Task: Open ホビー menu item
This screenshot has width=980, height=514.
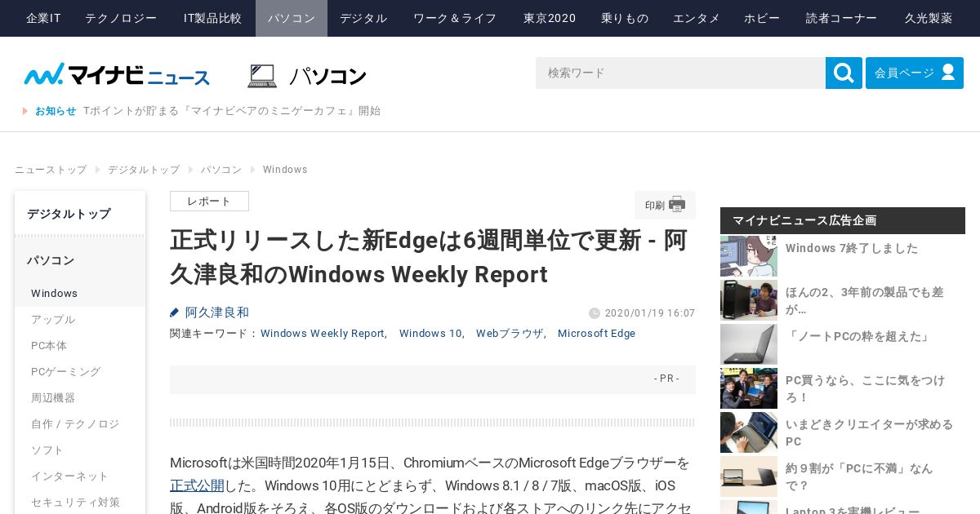Action: pos(762,18)
